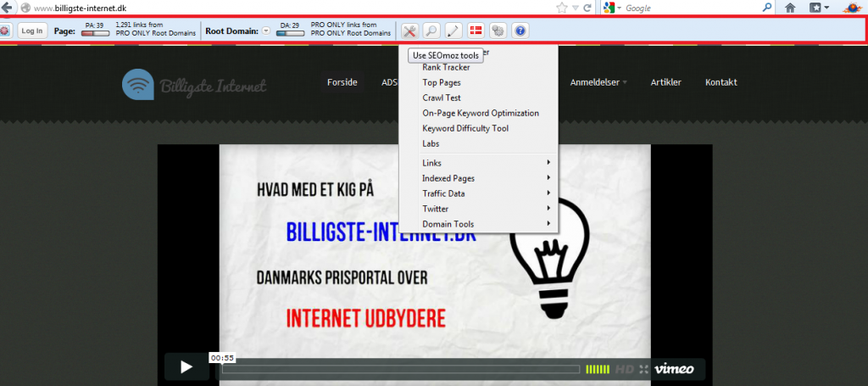Screen dimensions: 868x386
Task: Open the Artikler page link
Action: pos(666,82)
